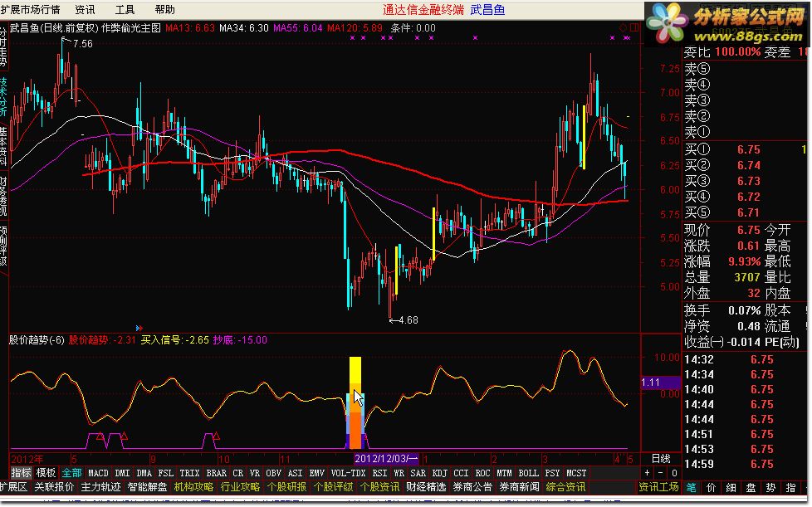Switch indicator to KDJ
Viewport: 812px width, 507px height.
(440, 473)
